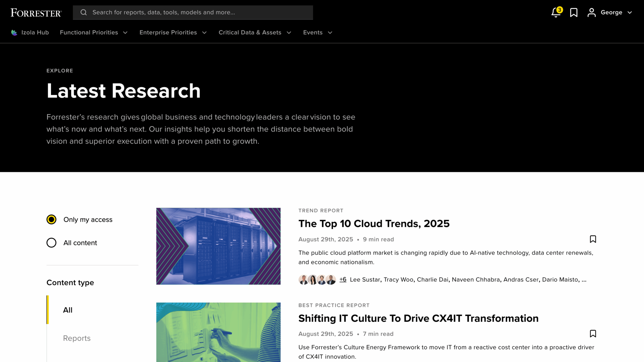The image size is (644, 362).
Task: Bookmark the CX4IT Transformation report
Action: [593, 334]
